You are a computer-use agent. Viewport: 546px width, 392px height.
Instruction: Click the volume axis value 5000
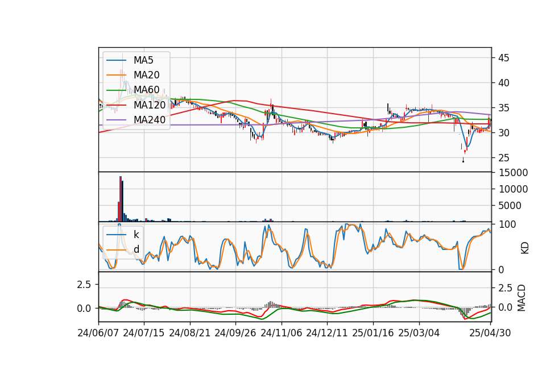point(510,206)
